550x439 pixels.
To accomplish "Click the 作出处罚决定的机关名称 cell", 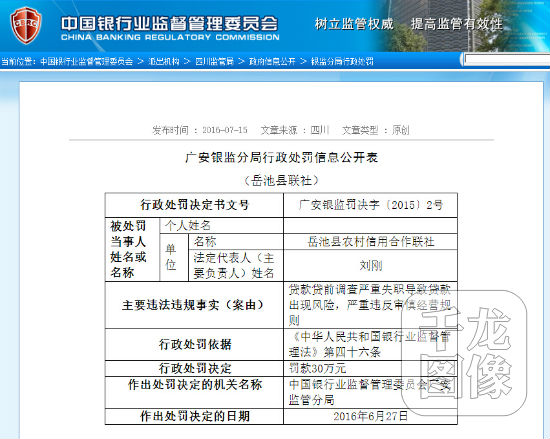I will coord(194,392).
